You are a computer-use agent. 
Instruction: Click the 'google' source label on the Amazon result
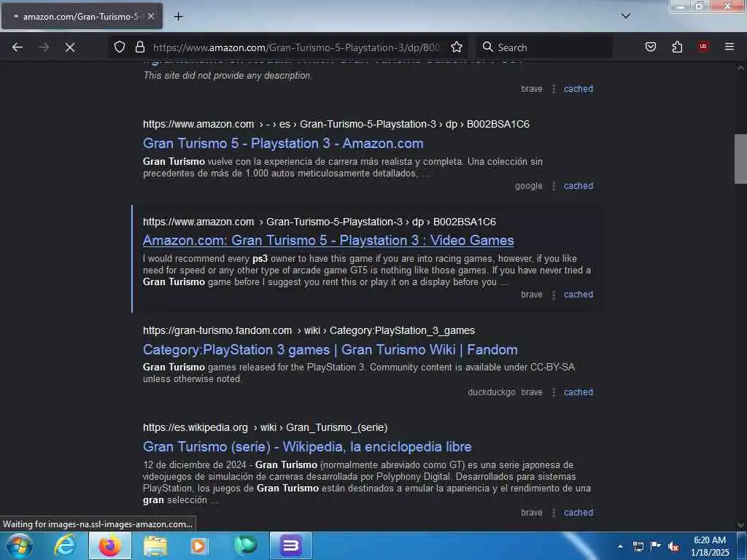528,186
